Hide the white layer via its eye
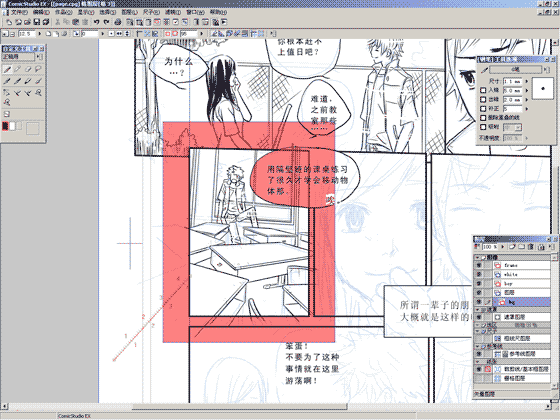The image size is (560, 420). 478,275
